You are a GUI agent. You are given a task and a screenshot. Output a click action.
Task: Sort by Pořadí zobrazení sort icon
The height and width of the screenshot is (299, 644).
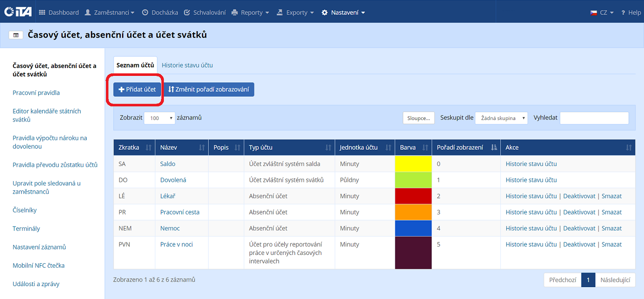click(x=493, y=148)
